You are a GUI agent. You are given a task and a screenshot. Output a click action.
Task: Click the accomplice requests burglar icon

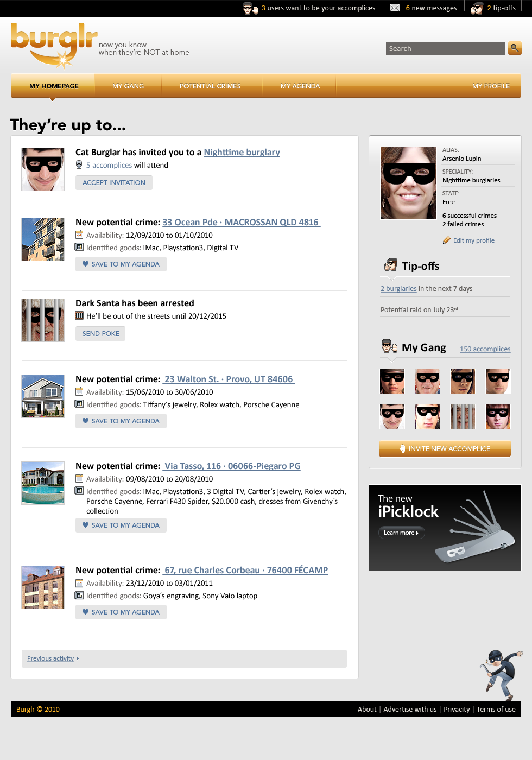(x=250, y=8)
